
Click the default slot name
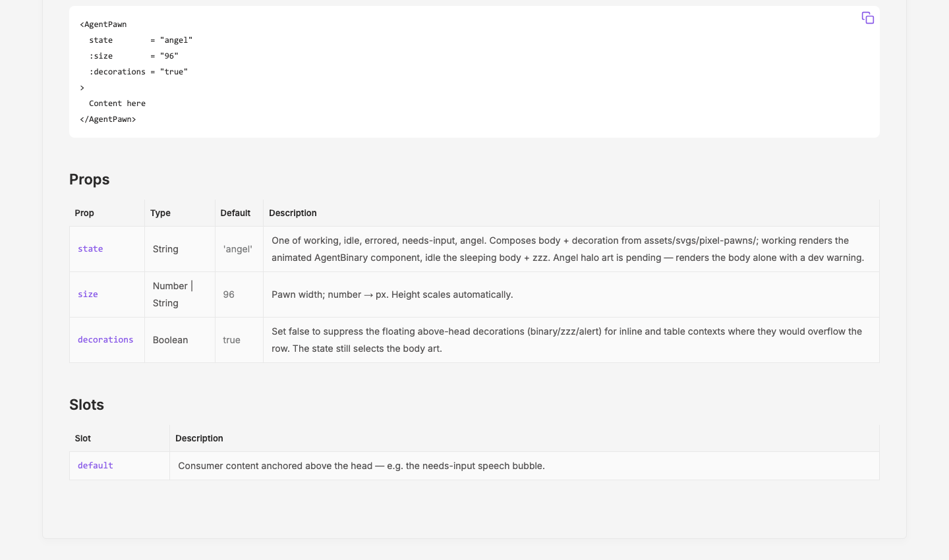[96, 466]
